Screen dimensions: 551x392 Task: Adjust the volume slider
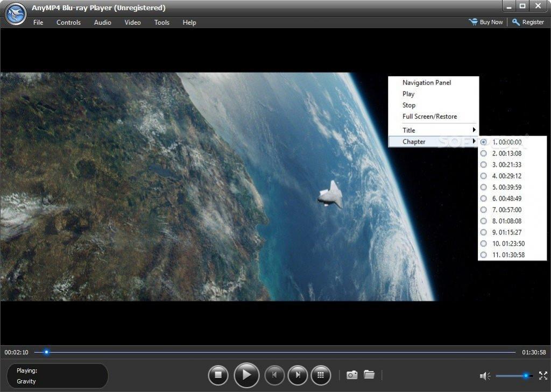[514, 376]
